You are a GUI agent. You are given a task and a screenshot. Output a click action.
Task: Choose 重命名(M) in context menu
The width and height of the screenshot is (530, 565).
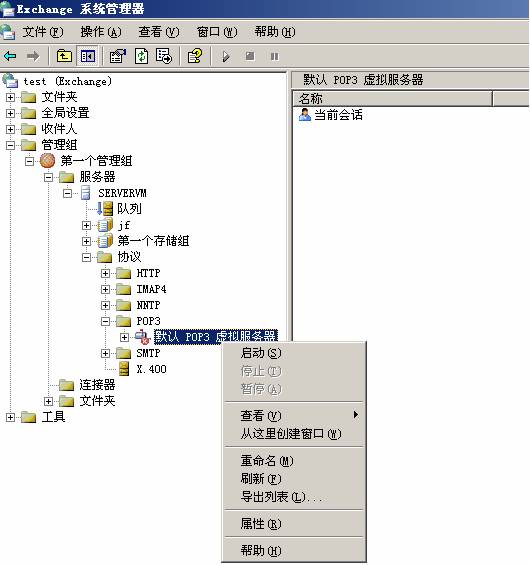point(294,461)
